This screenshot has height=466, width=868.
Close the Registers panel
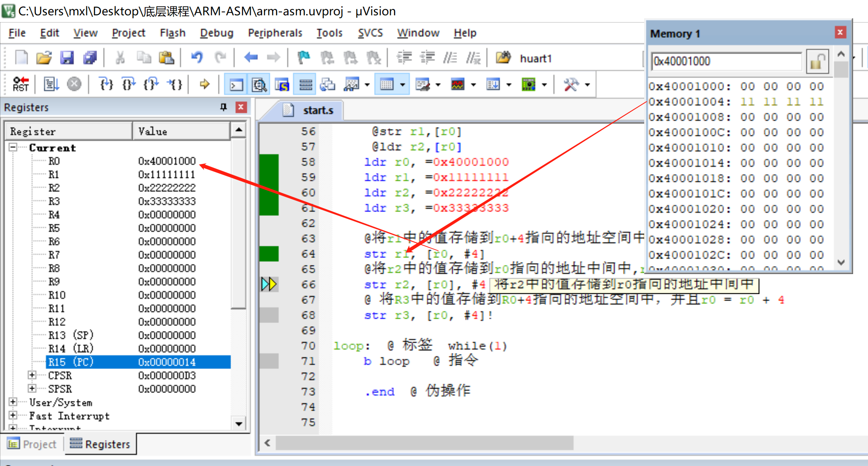pos(241,107)
